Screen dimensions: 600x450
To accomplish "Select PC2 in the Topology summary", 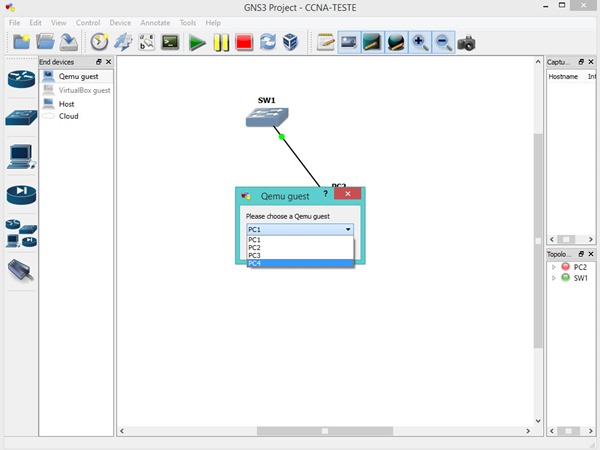I will coord(580,267).
